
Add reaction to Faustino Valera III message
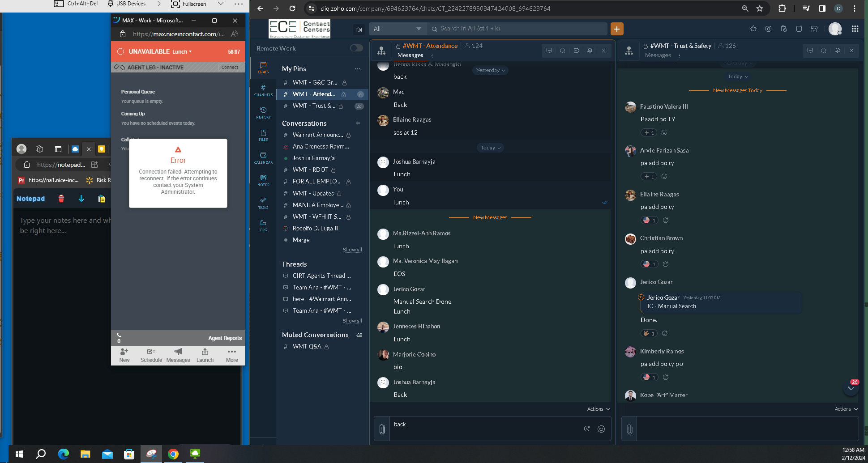(x=664, y=132)
